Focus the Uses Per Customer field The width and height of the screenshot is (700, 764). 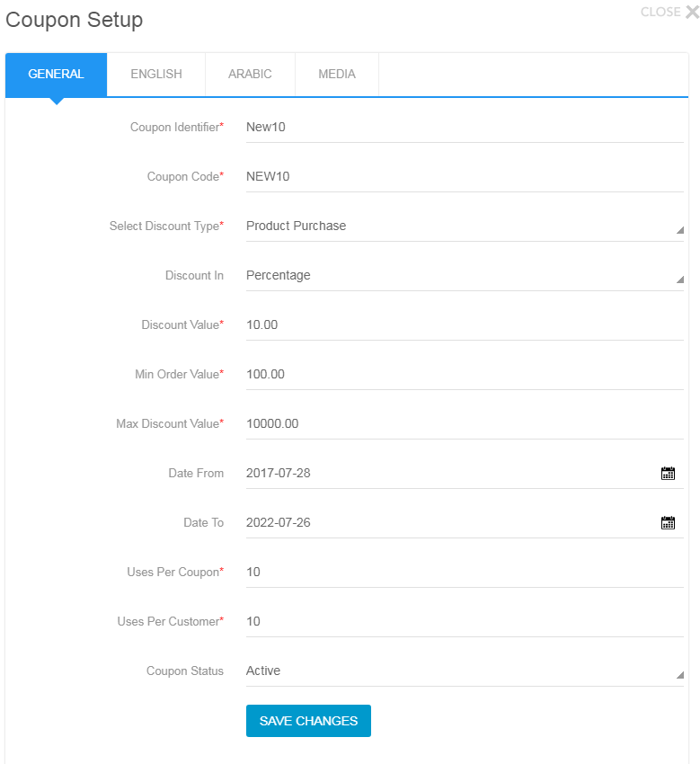point(465,622)
